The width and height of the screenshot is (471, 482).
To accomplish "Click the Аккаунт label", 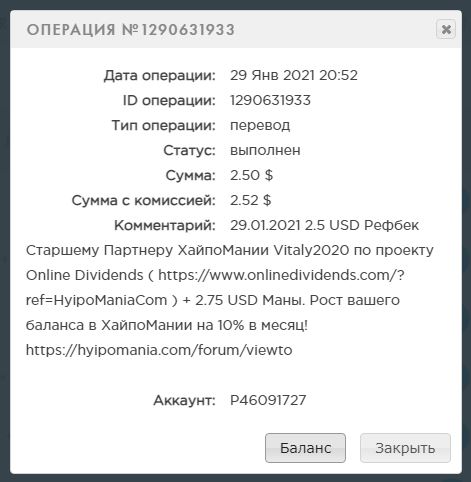I will 184,400.
